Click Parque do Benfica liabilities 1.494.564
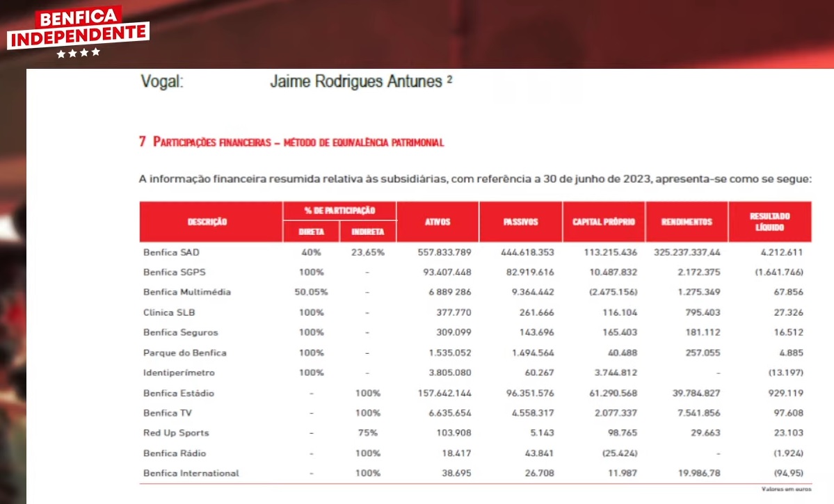This screenshot has width=834, height=504. (533, 353)
